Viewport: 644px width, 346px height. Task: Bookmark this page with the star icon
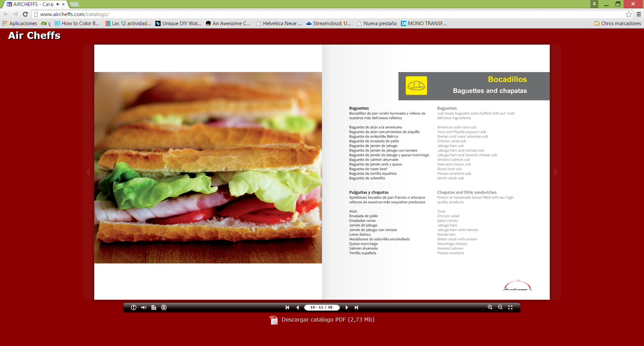pyautogui.click(x=629, y=14)
